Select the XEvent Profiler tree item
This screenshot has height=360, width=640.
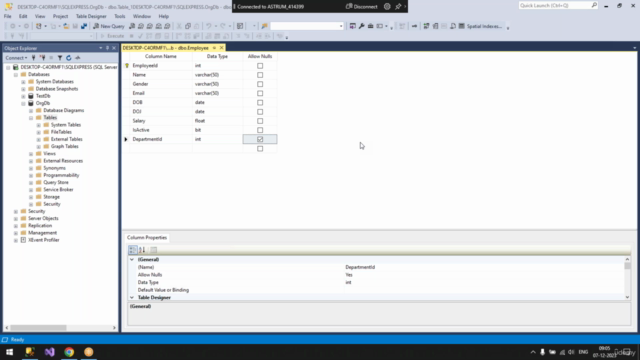point(44,240)
